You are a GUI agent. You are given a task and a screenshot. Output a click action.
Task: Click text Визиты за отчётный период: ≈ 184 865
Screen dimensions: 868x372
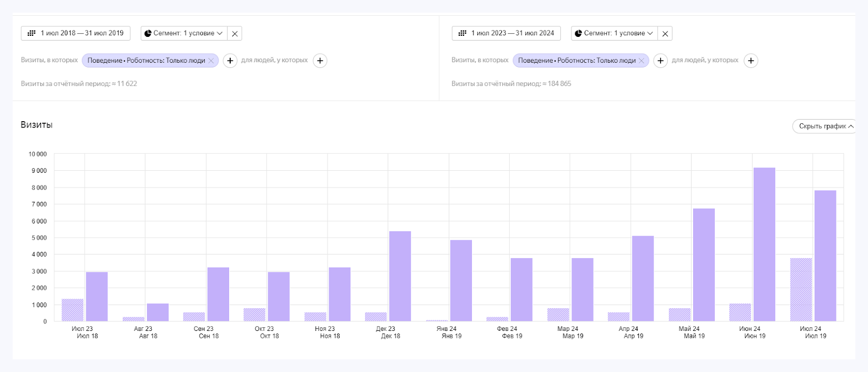pyautogui.click(x=511, y=84)
